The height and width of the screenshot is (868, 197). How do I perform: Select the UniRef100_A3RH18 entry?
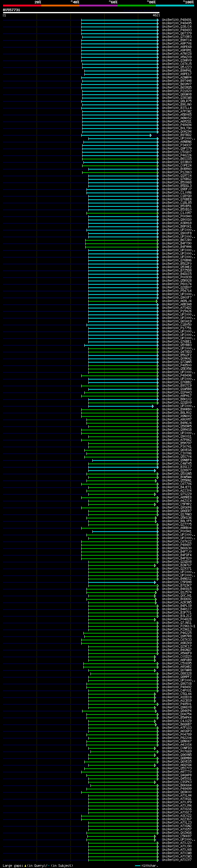tap(176, 223)
